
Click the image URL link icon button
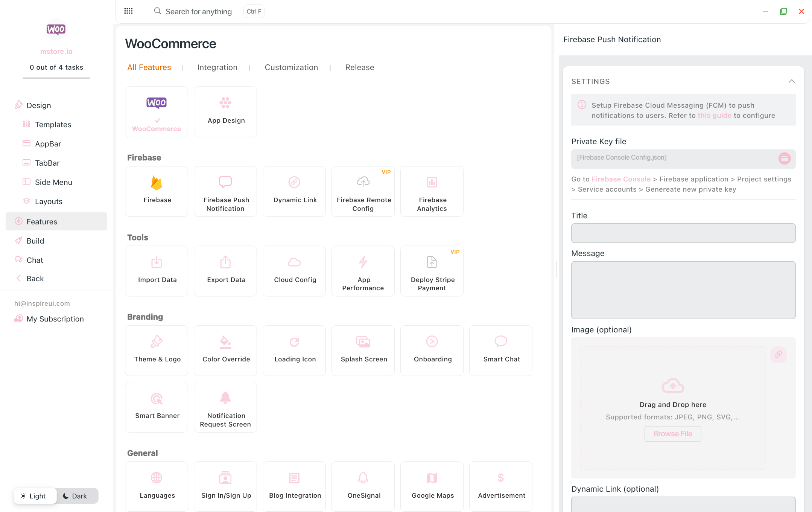pos(778,355)
